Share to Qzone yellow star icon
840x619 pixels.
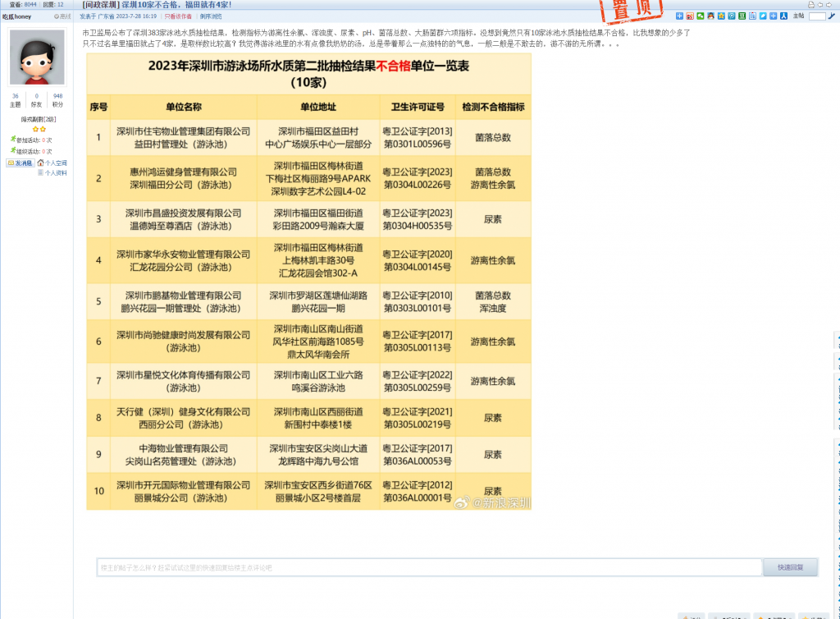[x=721, y=16]
